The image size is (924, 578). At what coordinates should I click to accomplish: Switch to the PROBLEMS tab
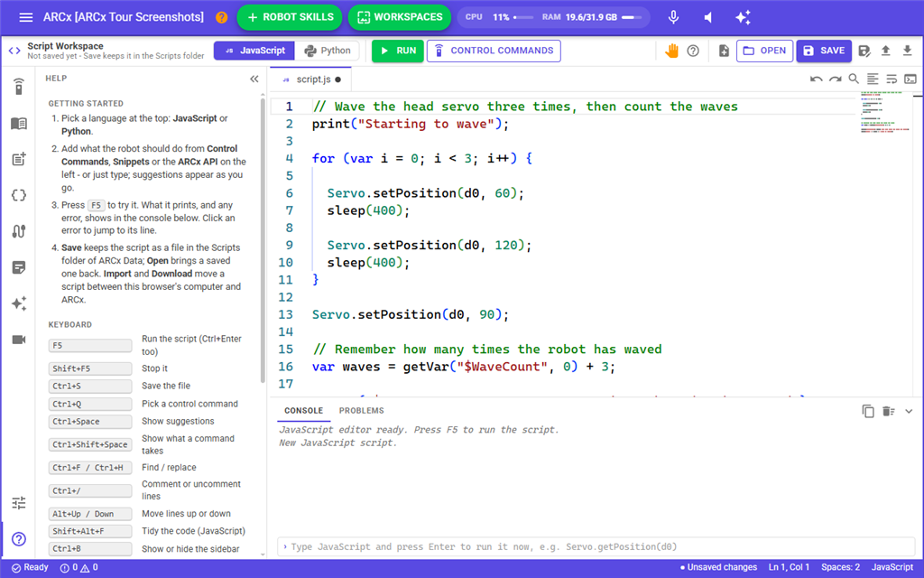(361, 411)
